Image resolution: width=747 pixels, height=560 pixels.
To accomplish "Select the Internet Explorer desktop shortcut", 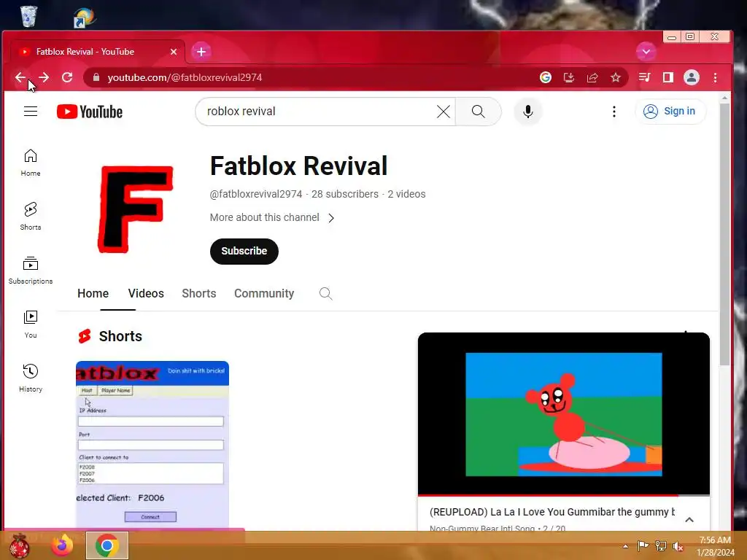I will pos(85,17).
